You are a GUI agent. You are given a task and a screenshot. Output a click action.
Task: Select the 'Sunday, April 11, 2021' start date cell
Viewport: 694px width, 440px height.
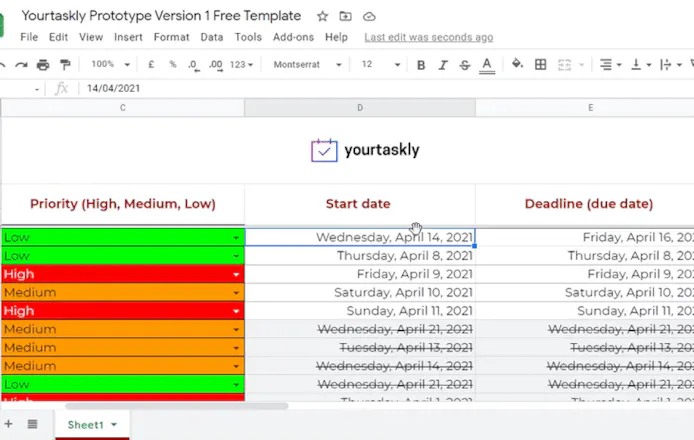[360, 311]
